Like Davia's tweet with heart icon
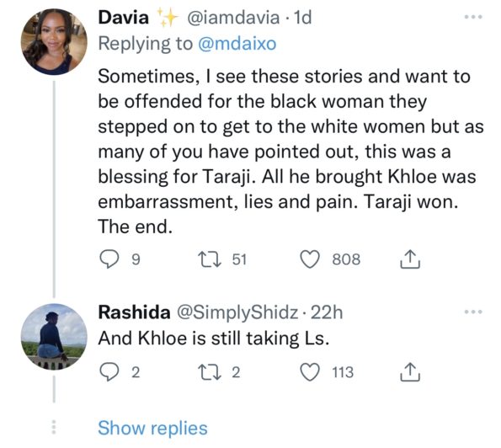 point(310,259)
